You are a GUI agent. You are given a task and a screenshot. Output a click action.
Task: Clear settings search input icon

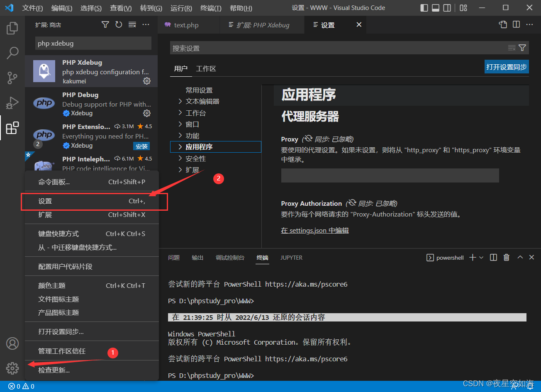pos(512,48)
